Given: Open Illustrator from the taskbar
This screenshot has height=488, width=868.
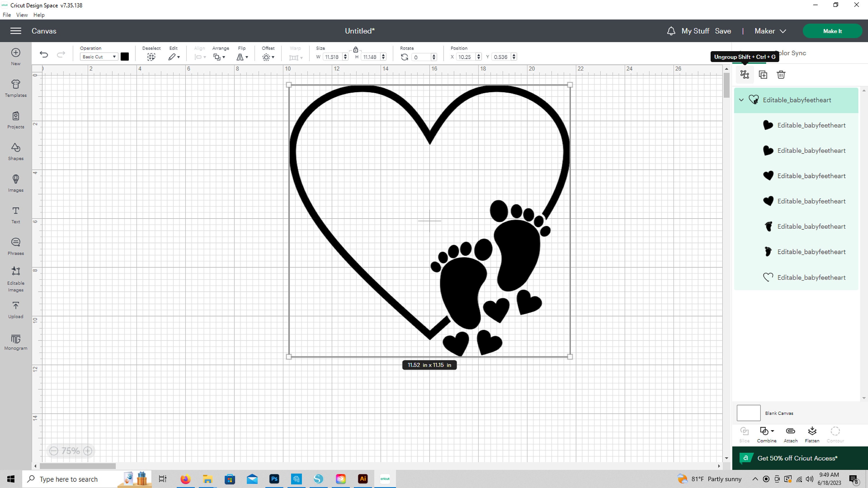Looking at the screenshot, I should 363,479.
